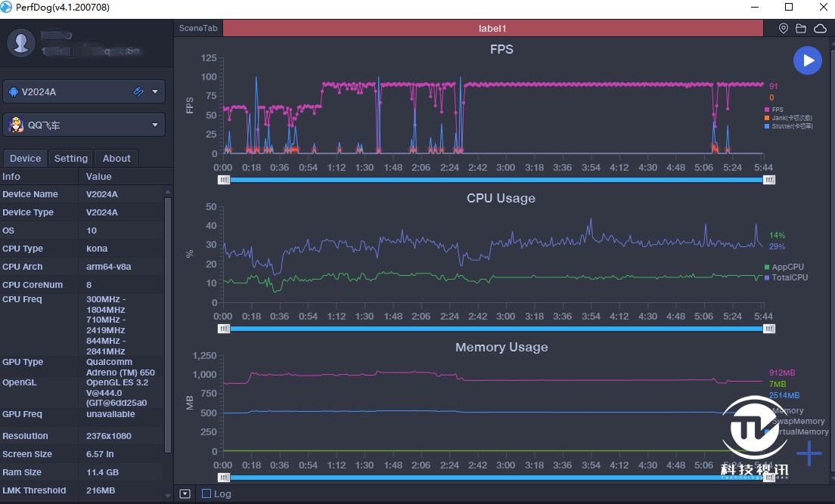Viewport: 835px width, 504px height.
Task: Switch to the Setting tab
Action: (x=71, y=158)
